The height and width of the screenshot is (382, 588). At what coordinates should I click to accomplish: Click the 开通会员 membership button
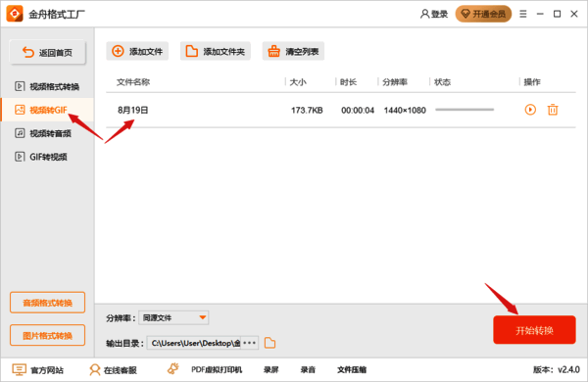(483, 15)
